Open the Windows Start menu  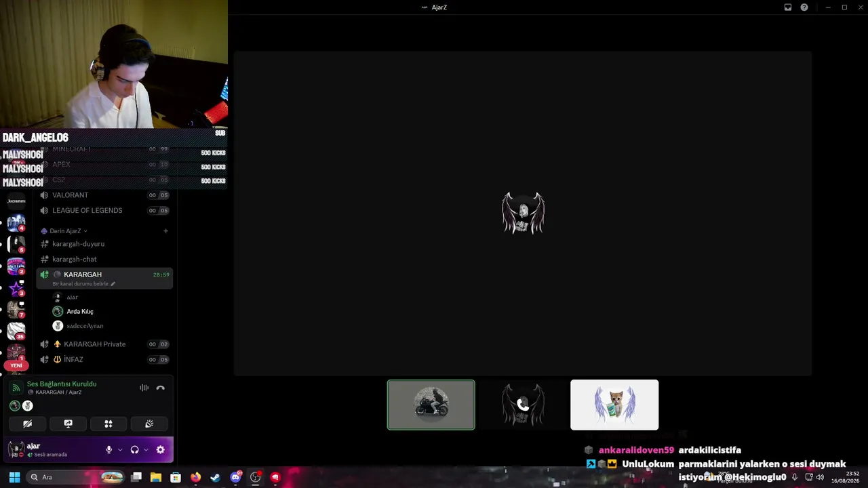[x=14, y=477]
